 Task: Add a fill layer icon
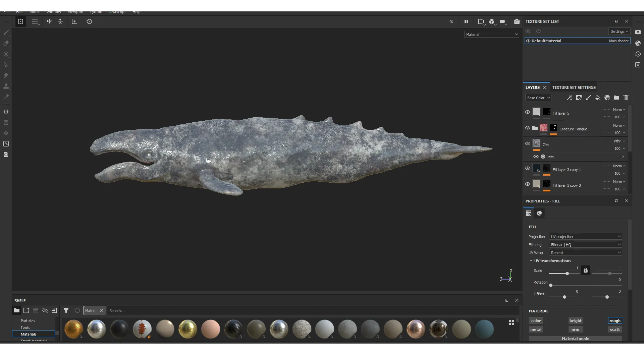click(598, 98)
